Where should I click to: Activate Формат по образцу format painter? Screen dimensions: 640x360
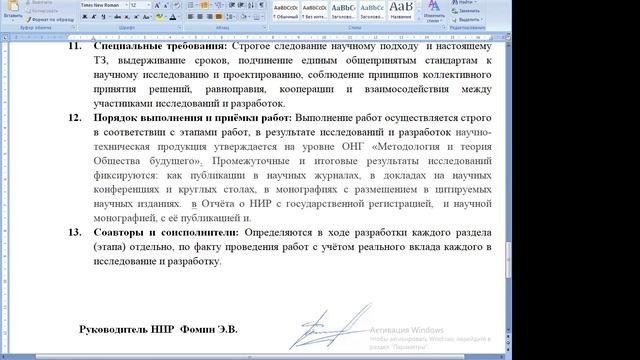tap(50, 19)
